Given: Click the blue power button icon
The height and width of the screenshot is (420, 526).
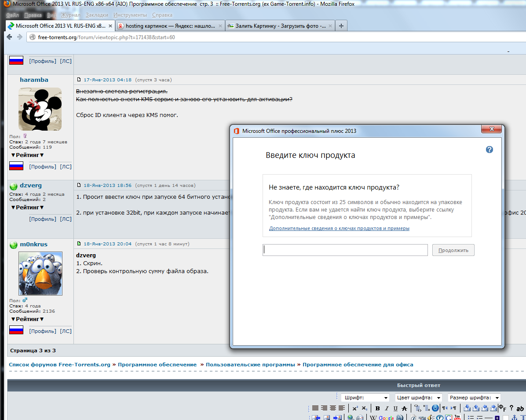Looking at the screenshot, I should [435, 408].
